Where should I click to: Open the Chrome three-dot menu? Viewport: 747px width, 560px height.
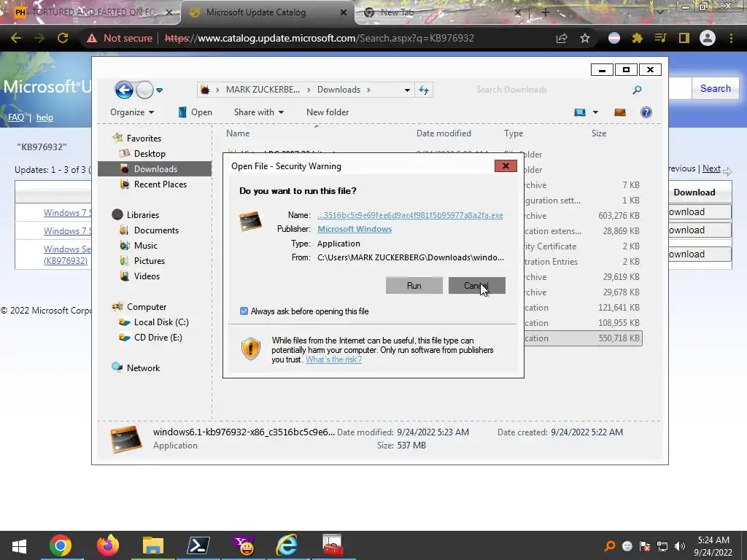coord(731,38)
